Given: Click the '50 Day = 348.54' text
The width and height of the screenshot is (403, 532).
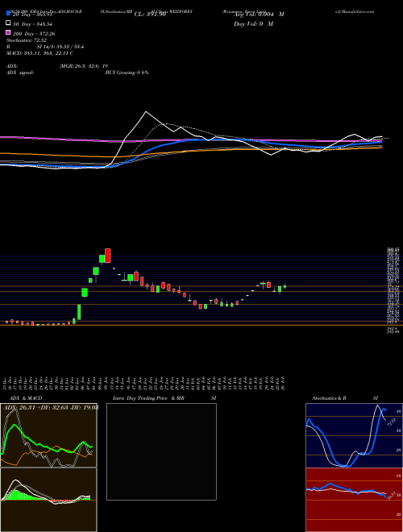Looking at the screenshot, I should click(33, 24).
